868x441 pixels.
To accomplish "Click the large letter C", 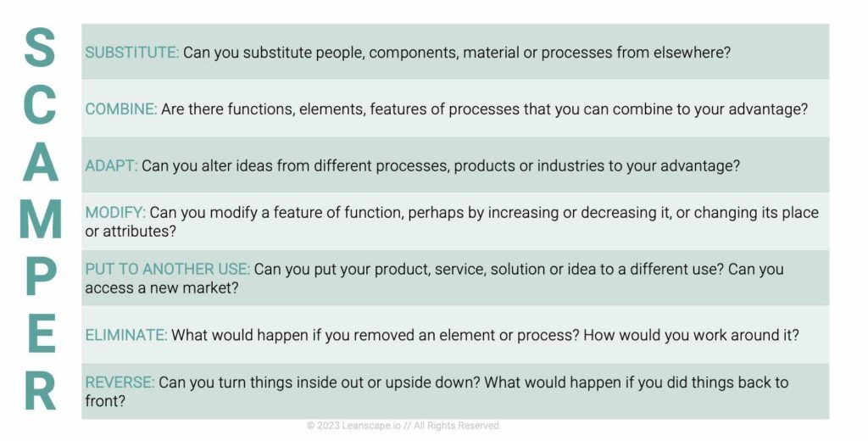I will point(40,105).
